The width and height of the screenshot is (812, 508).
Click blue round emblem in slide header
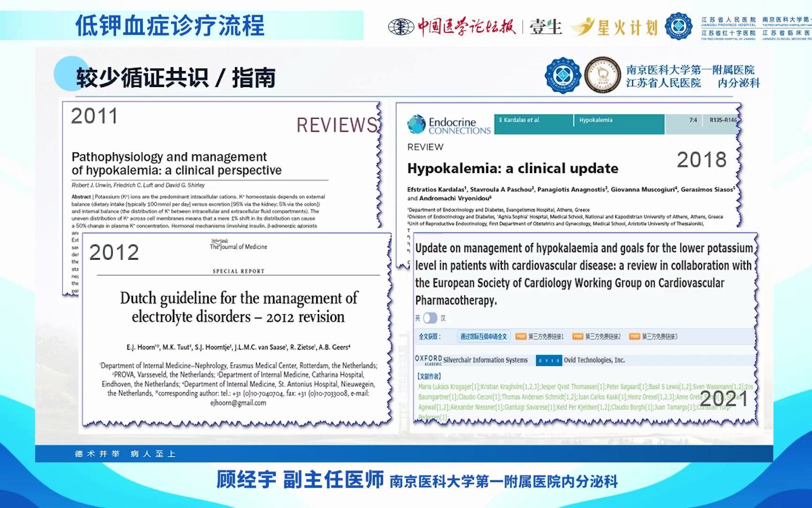click(563, 75)
